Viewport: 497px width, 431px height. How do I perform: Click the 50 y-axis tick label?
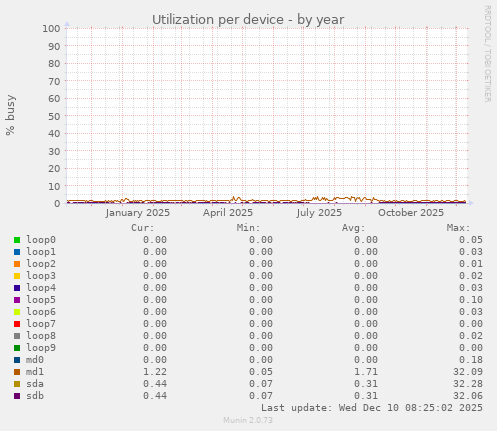coord(54,116)
